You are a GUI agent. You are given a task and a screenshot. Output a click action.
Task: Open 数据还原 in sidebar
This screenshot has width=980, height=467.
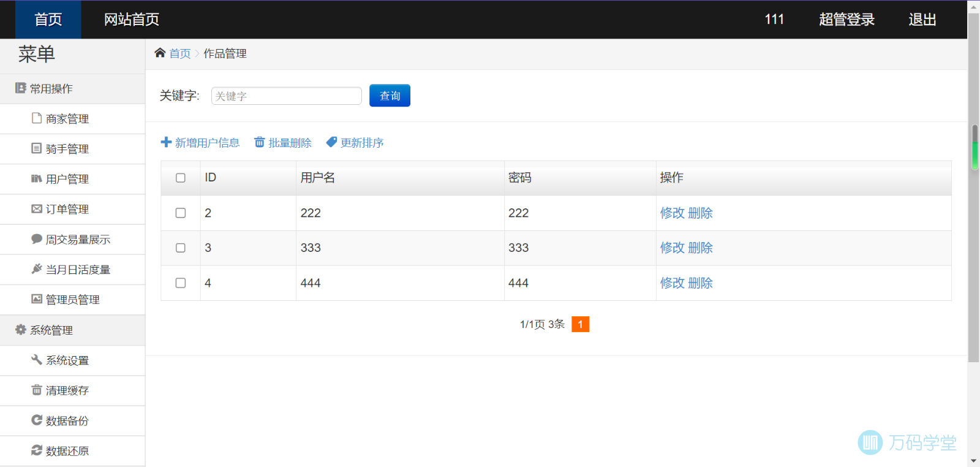coord(72,450)
